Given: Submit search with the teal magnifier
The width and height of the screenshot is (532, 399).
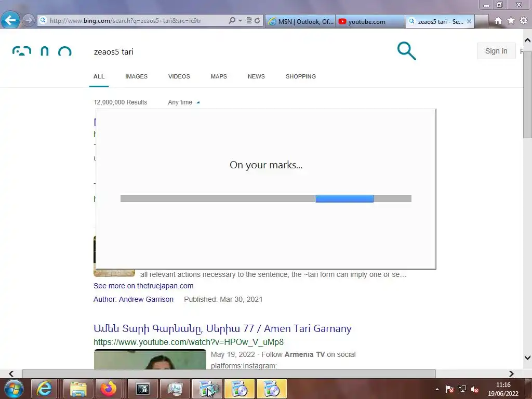Looking at the screenshot, I should tap(406, 51).
